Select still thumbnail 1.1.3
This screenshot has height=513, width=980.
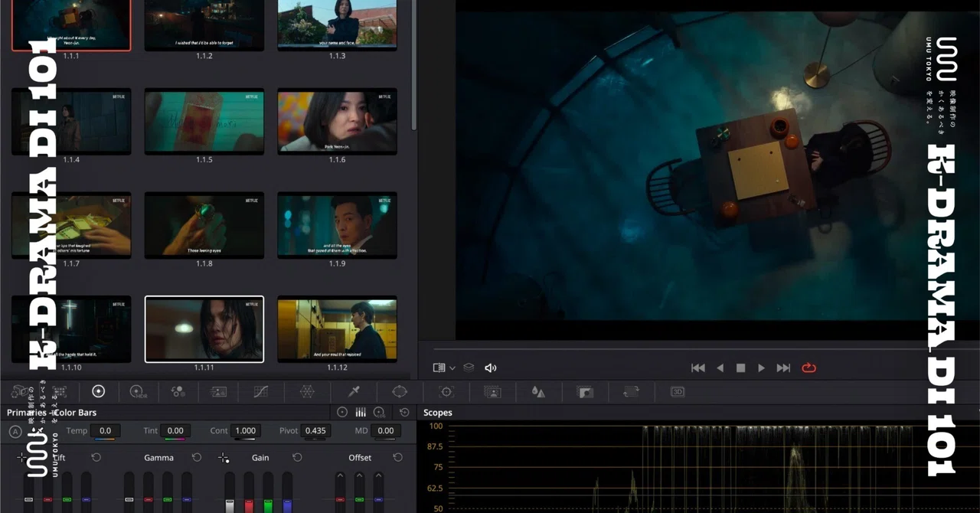pos(337,25)
